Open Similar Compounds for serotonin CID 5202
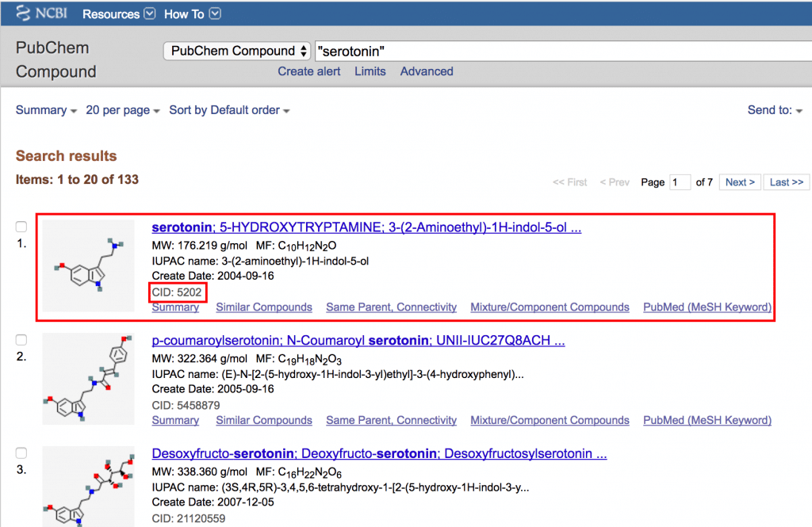812x527 pixels. click(264, 307)
